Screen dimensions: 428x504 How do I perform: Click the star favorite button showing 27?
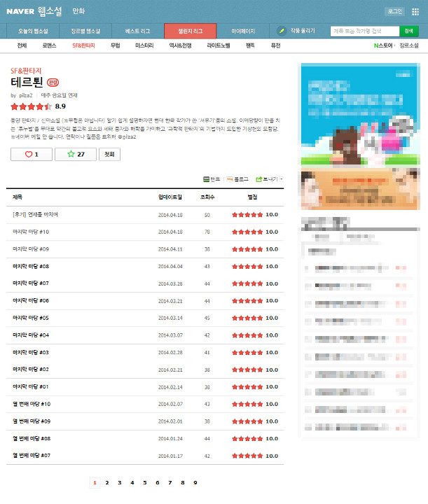coord(76,154)
